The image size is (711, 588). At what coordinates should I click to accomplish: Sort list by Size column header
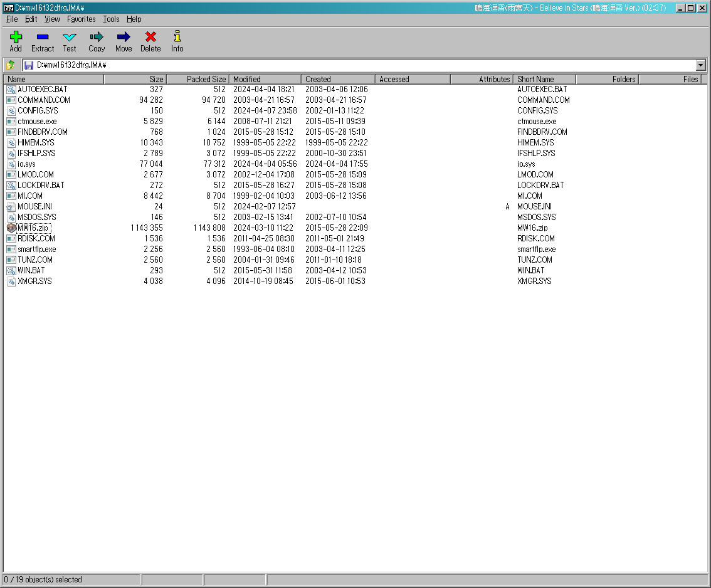tap(135, 80)
